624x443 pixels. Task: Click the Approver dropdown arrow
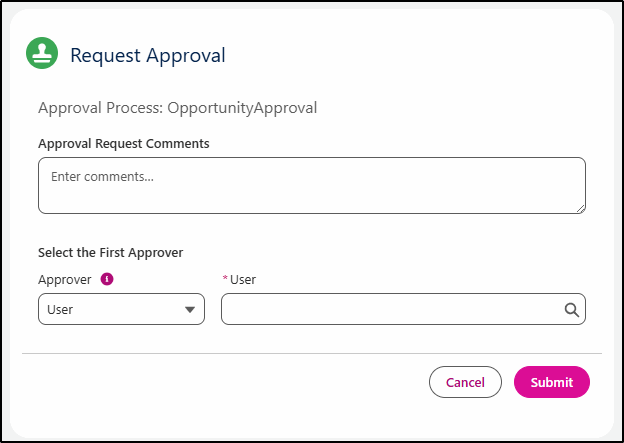(x=190, y=310)
